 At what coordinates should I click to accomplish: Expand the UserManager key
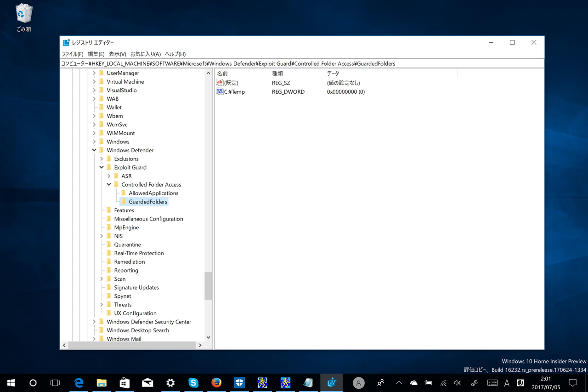(x=94, y=73)
